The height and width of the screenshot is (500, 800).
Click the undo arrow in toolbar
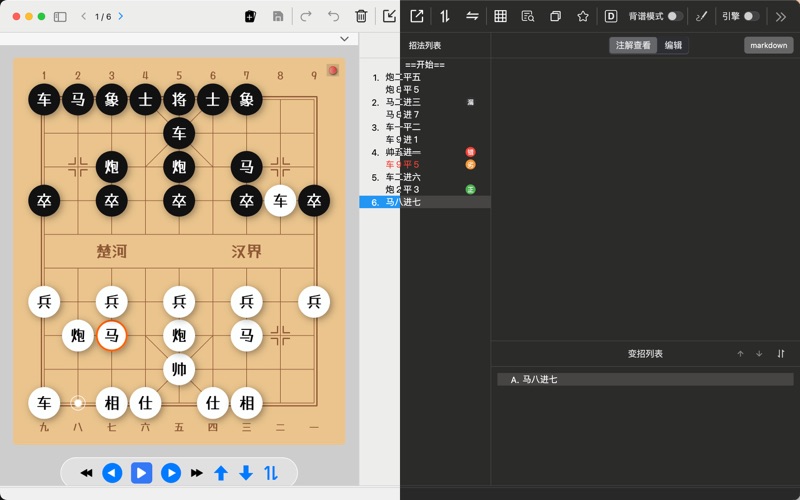(x=333, y=16)
